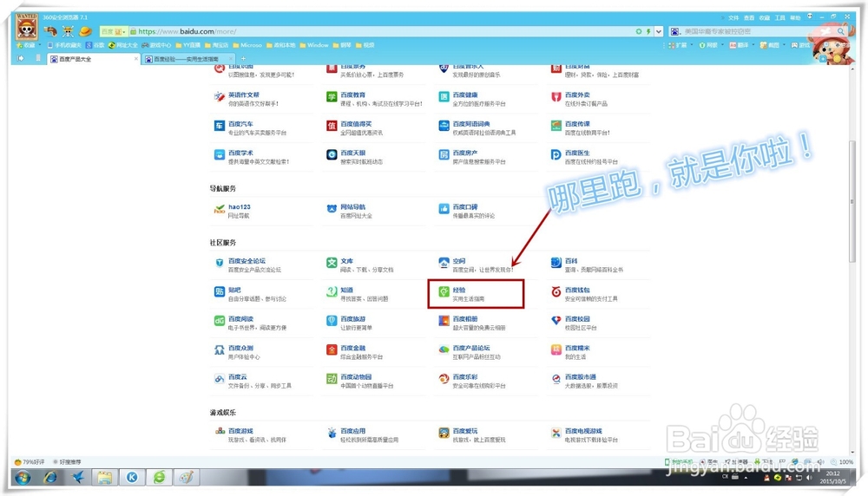
Task: Click the search magnifier icon
Action: 841,31
